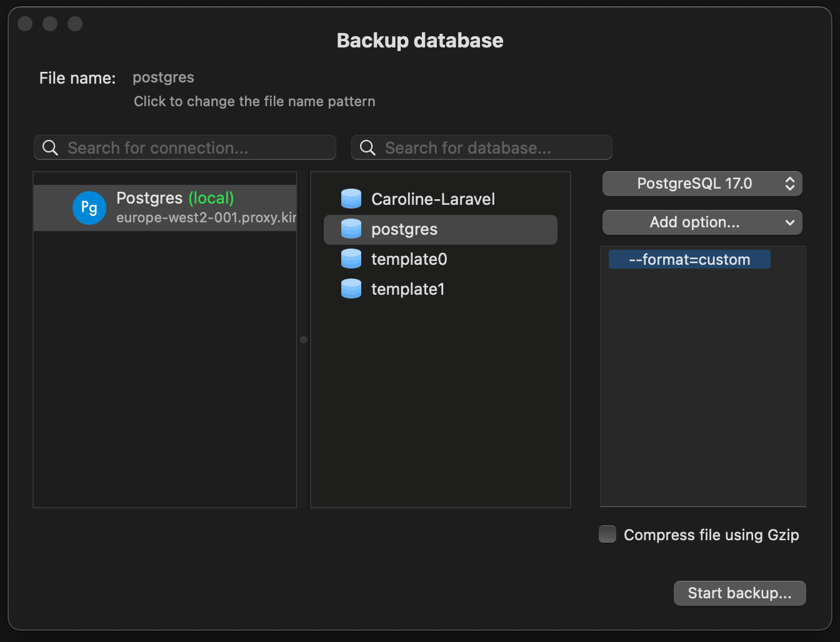Click the postgres database icon

351,229
